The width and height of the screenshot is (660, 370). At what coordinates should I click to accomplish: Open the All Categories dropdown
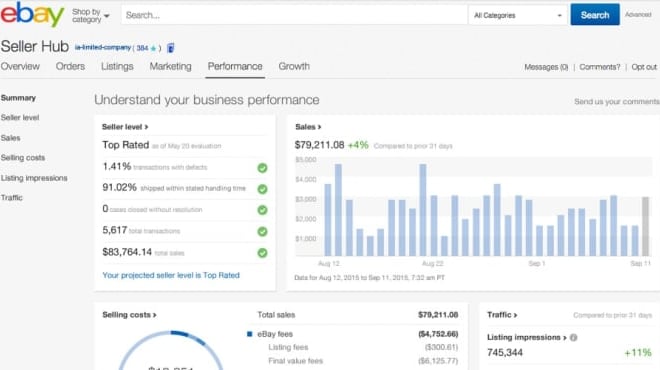[x=518, y=16]
